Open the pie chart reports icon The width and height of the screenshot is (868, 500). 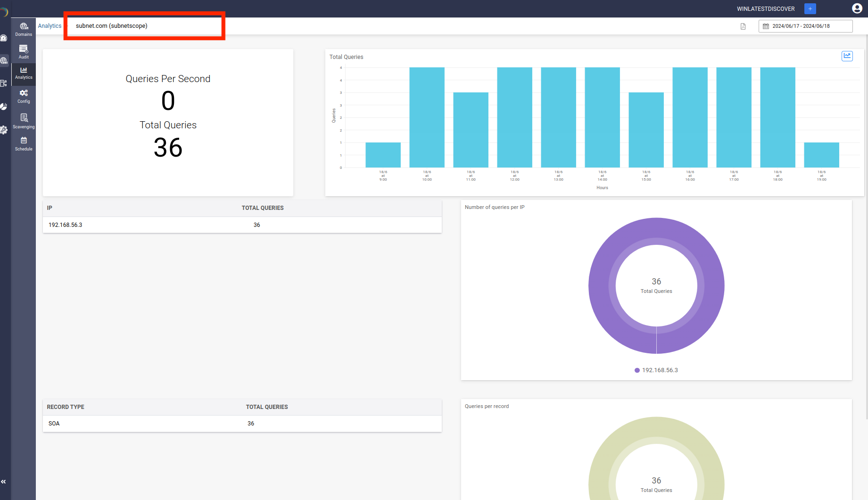4,107
